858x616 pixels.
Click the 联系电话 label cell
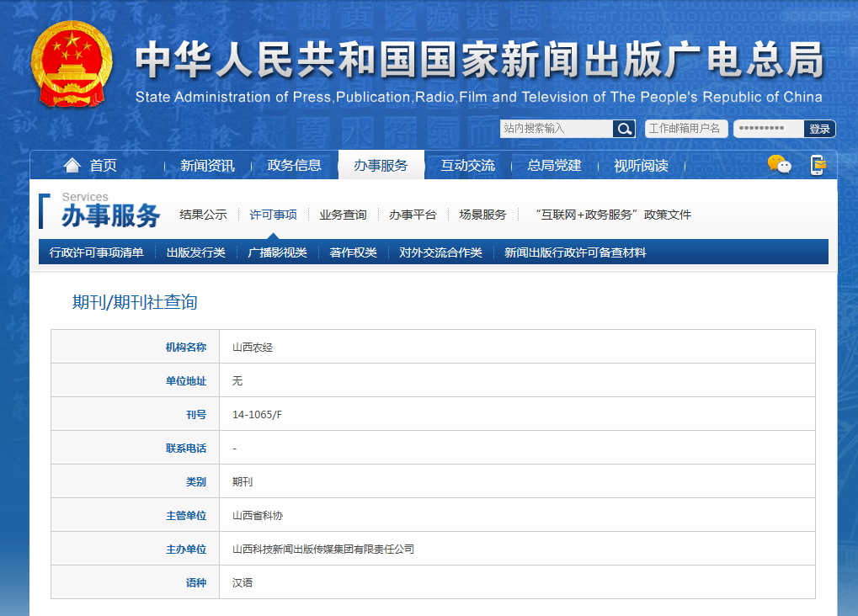pos(136,448)
